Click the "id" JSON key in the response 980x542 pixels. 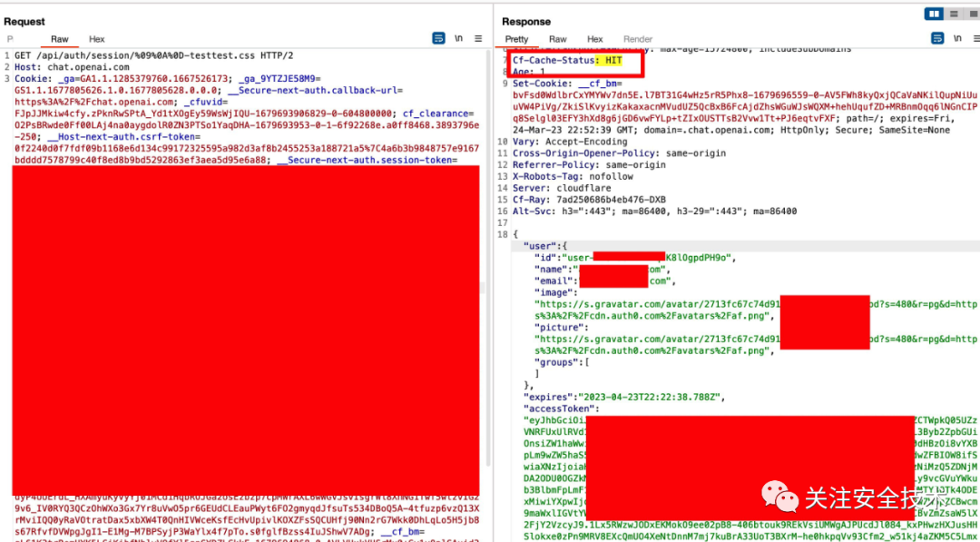(547, 258)
